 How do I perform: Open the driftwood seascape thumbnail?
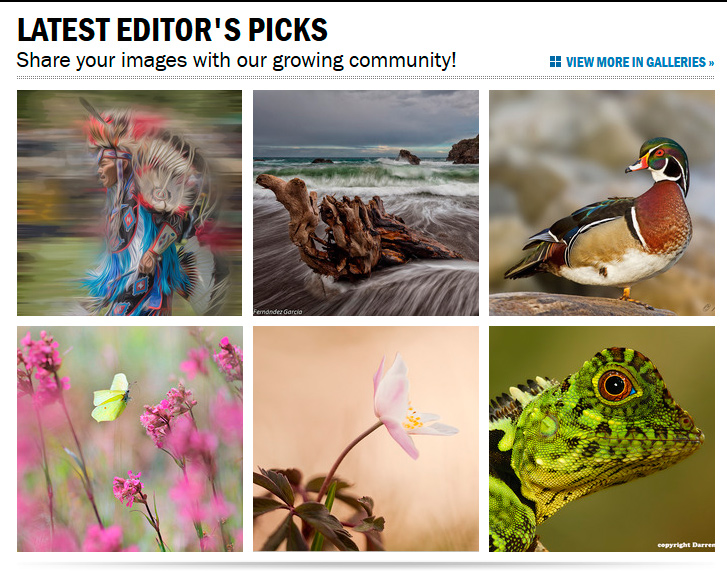coord(366,203)
